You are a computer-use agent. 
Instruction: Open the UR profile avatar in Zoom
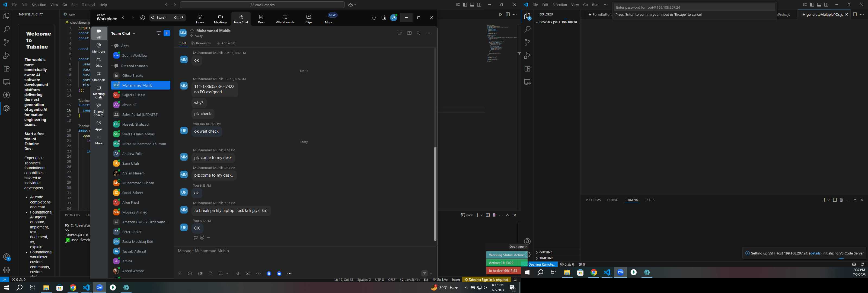tap(394, 18)
